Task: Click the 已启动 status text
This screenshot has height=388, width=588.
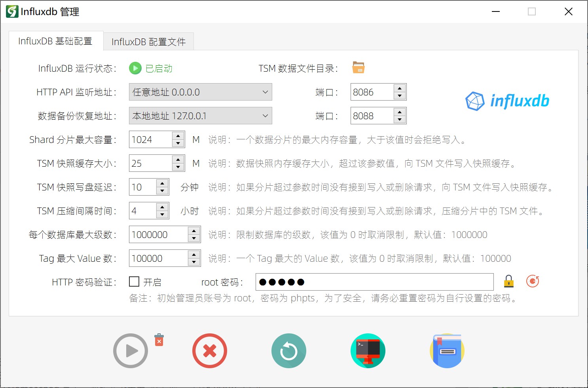Action: point(159,68)
